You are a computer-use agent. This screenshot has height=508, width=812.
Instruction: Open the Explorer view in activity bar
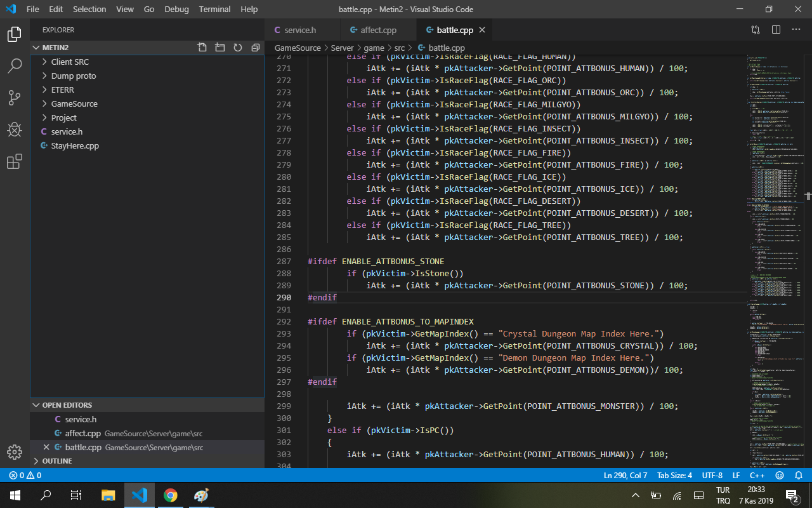click(15, 34)
